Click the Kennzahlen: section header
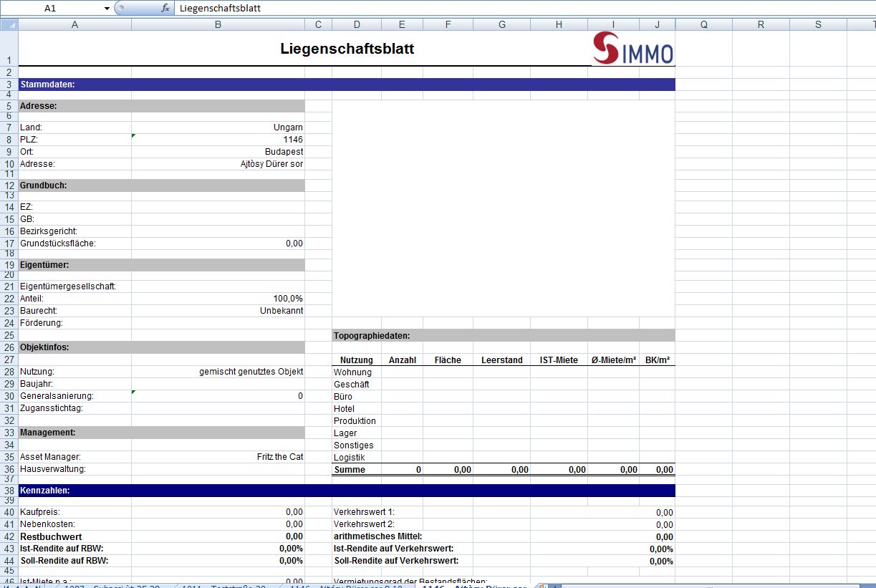Image resolution: width=876 pixels, height=588 pixels. [347, 491]
